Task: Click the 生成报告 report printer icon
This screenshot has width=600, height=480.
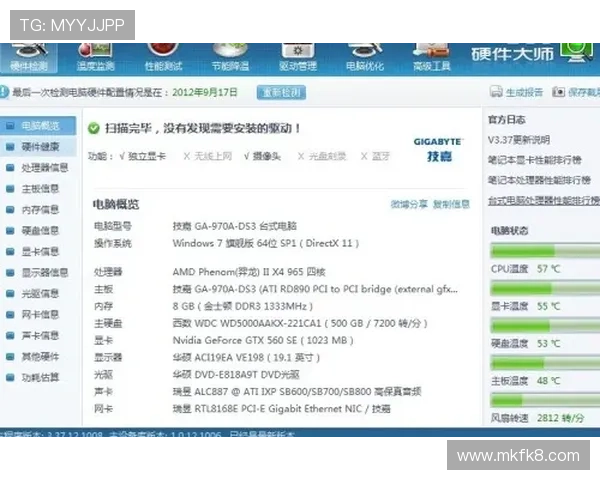Action: [x=496, y=92]
